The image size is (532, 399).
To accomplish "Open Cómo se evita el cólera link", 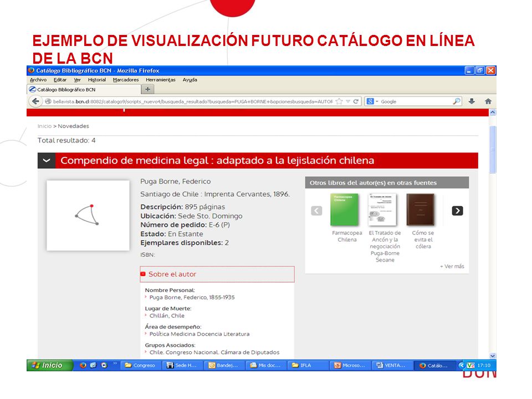I will (423, 239).
